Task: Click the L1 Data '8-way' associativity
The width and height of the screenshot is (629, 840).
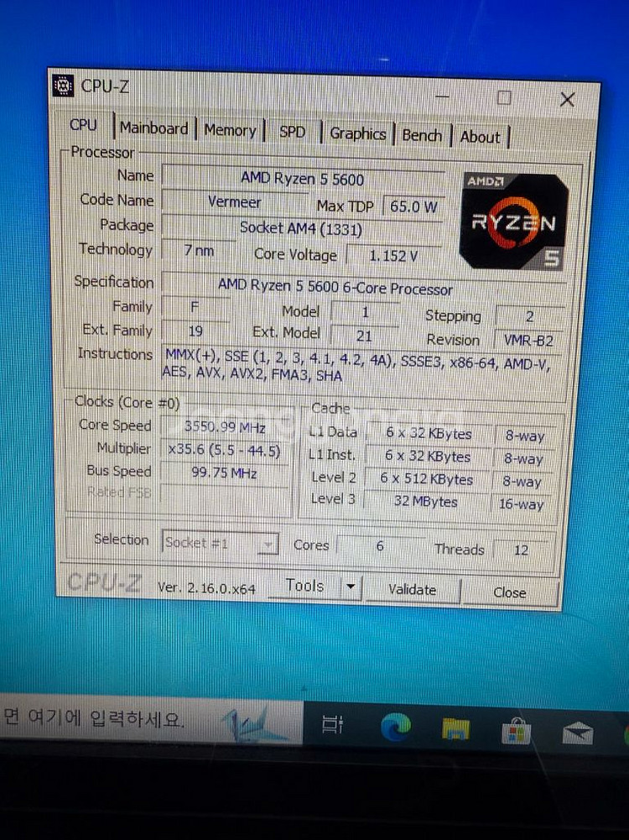Action: (x=525, y=436)
